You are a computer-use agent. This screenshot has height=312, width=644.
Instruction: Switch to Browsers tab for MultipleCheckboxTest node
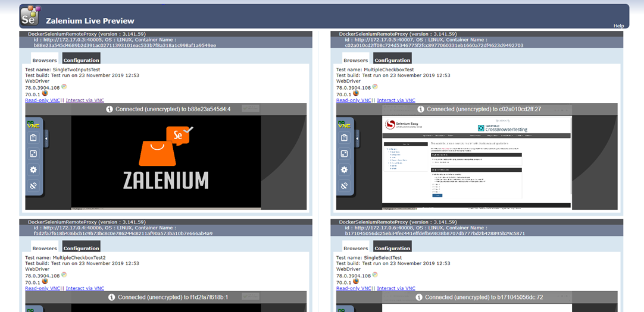(x=356, y=60)
